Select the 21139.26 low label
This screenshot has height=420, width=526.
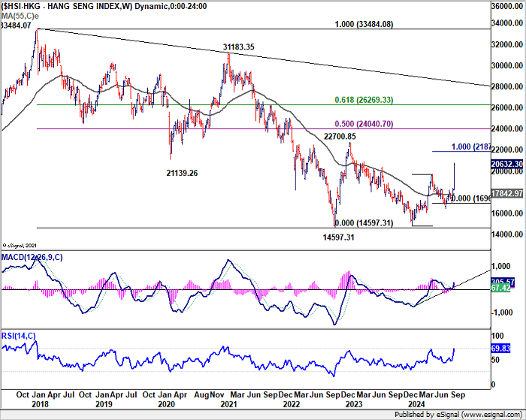click(x=182, y=173)
